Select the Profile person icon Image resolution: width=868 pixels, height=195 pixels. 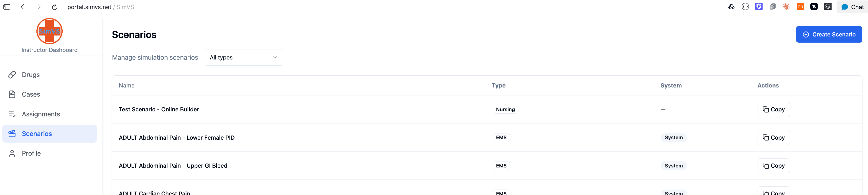[12, 153]
